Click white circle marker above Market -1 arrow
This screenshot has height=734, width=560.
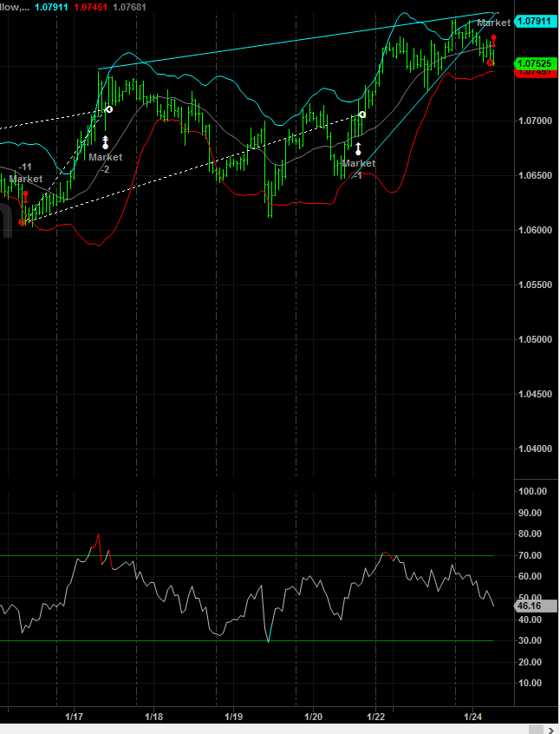pyautogui.click(x=362, y=115)
